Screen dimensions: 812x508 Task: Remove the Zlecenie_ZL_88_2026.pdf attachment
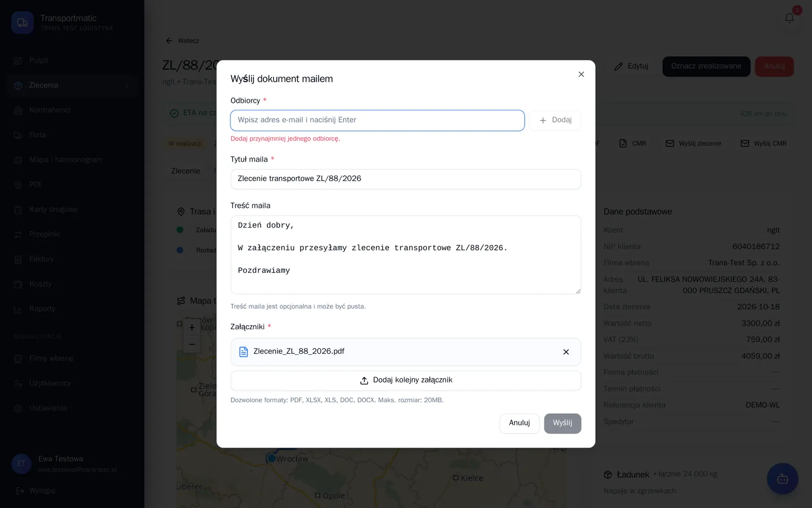point(566,352)
